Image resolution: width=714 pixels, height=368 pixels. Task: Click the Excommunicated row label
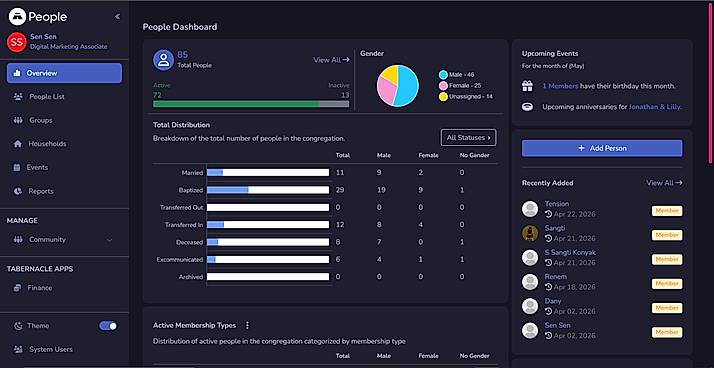click(x=179, y=260)
